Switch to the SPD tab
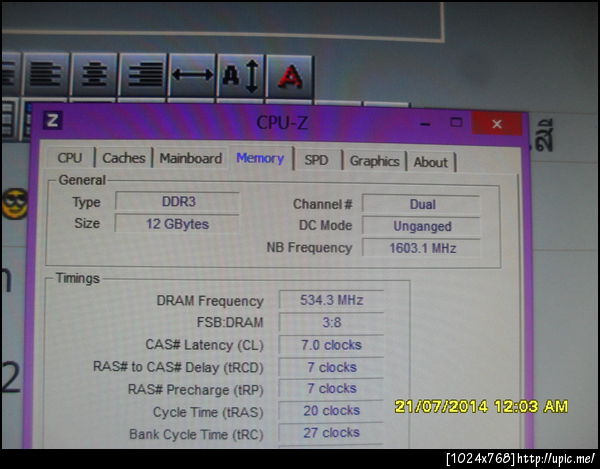600x469 pixels. [316, 160]
